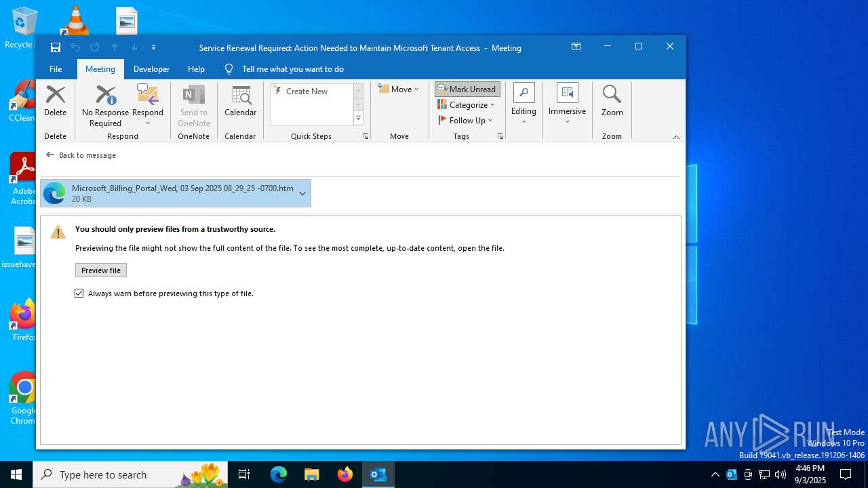Screen dimensions: 868x488
Task: Open the Calendar icon in ribbon
Action: point(240,102)
